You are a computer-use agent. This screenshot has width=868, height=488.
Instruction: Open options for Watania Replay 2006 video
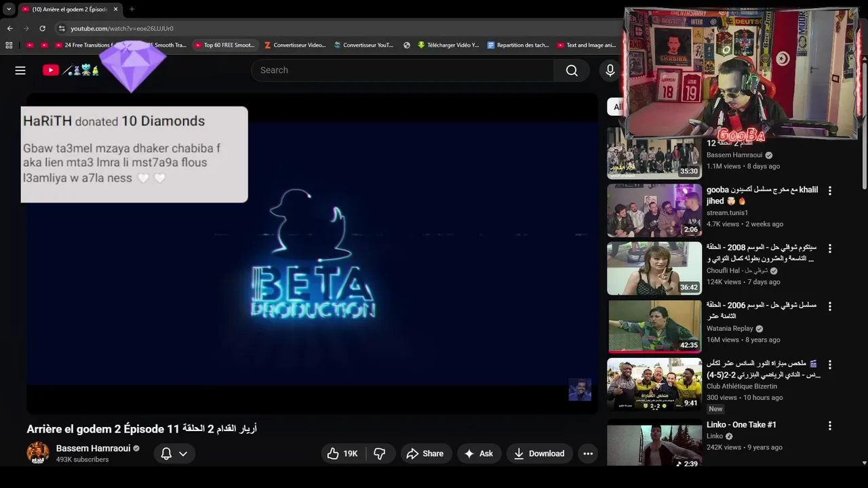(x=829, y=306)
